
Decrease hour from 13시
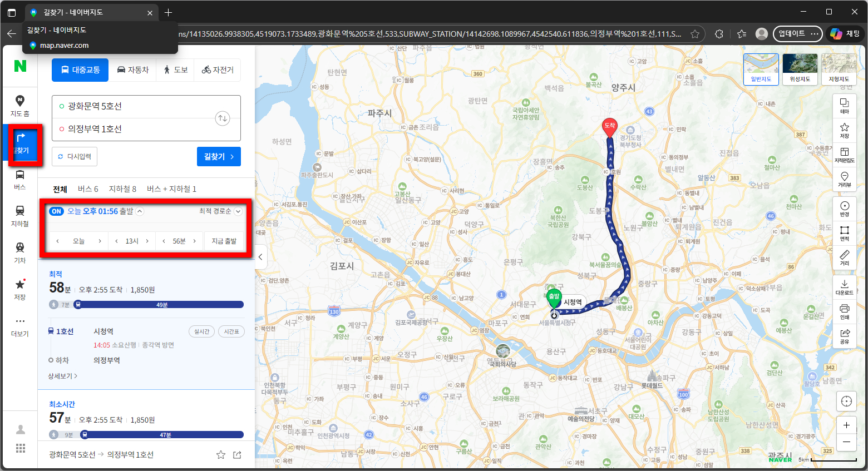(x=116, y=241)
